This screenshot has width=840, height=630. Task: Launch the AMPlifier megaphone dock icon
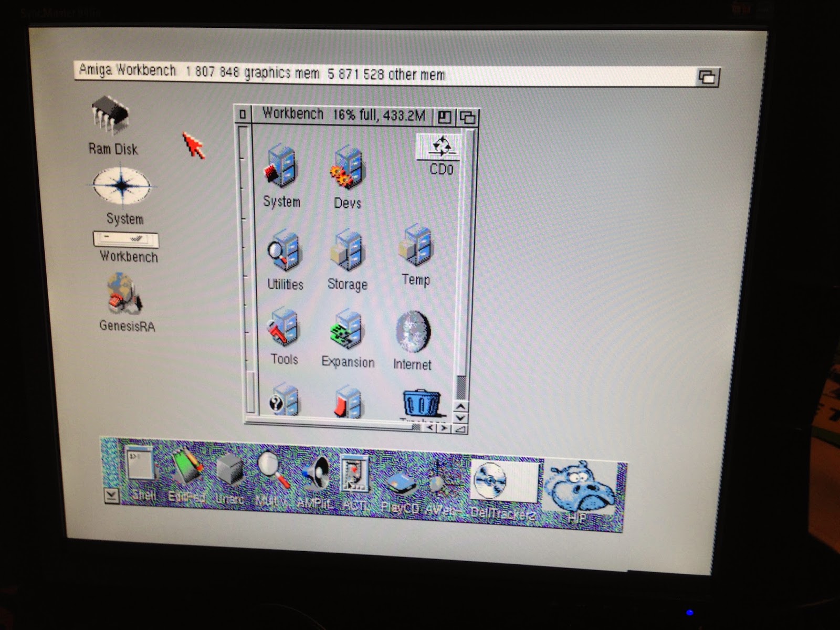click(x=315, y=473)
